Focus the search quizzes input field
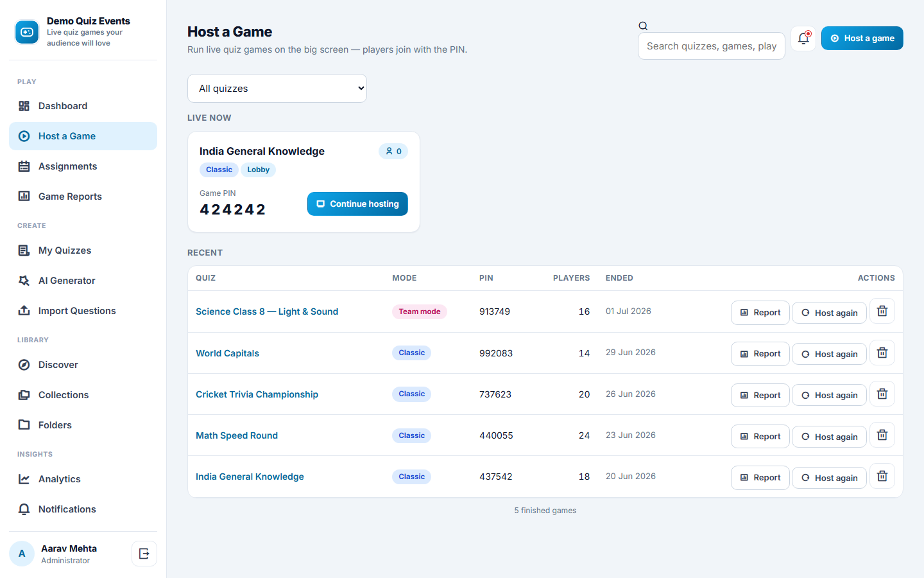 [x=712, y=46]
